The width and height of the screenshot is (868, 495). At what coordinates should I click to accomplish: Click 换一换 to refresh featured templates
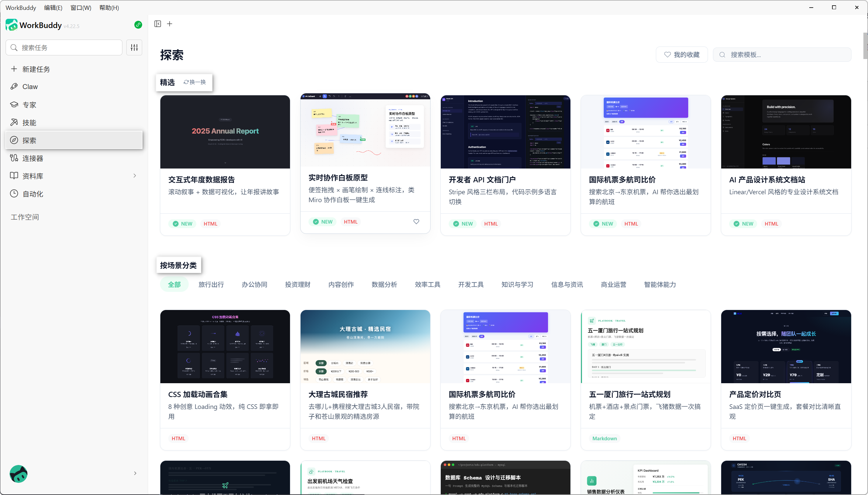[x=195, y=82]
